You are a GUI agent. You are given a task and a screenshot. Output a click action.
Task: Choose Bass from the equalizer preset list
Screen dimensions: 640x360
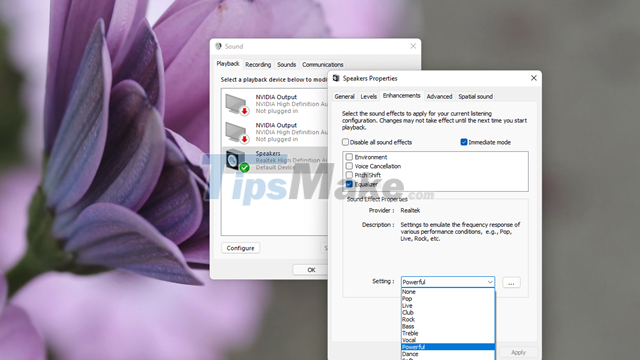(448, 326)
